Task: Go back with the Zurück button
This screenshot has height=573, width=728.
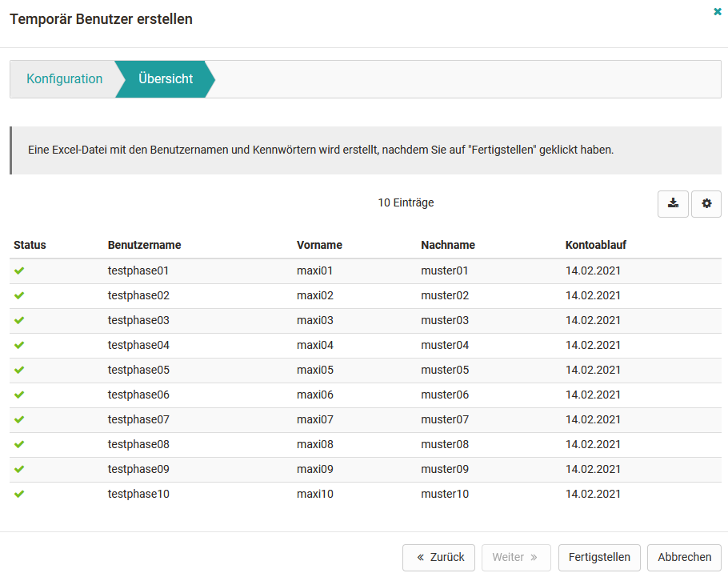Action: click(439, 558)
